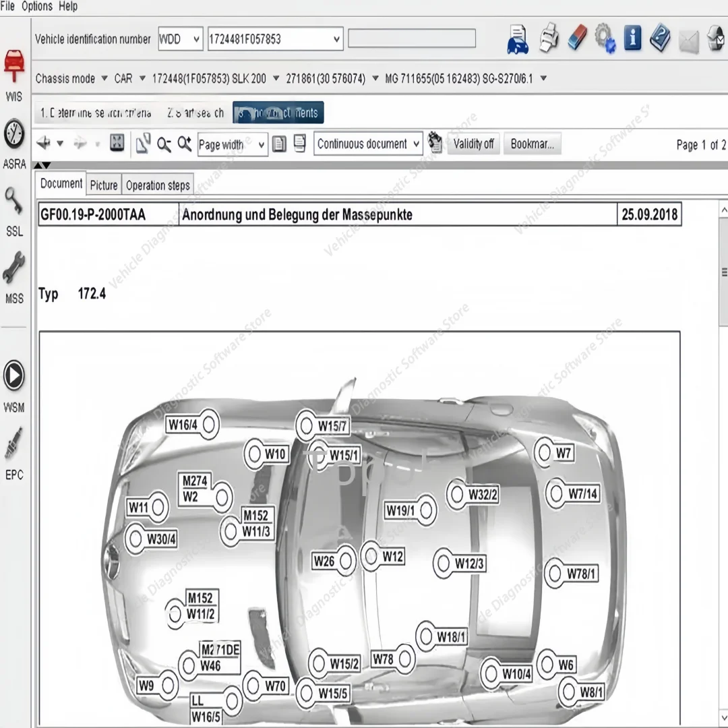Open the help book icon
This screenshot has height=728, width=728.
pos(660,38)
